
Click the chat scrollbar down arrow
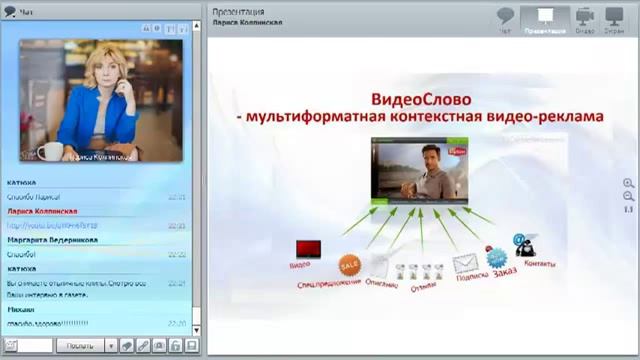(x=196, y=330)
